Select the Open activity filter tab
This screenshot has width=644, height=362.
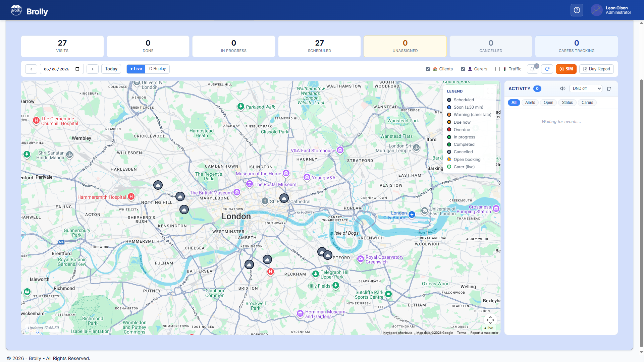(x=548, y=103)
